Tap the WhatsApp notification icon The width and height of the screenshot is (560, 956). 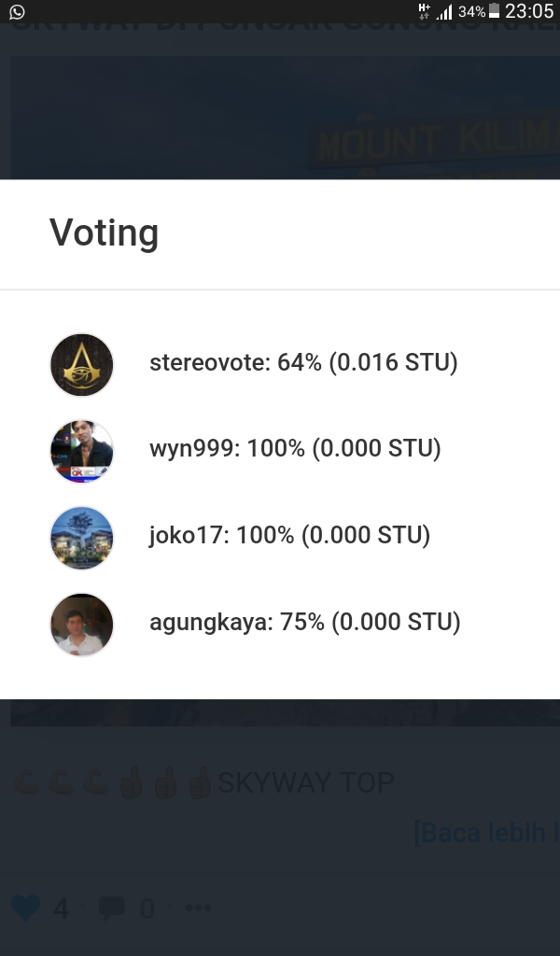pos(17,12)
